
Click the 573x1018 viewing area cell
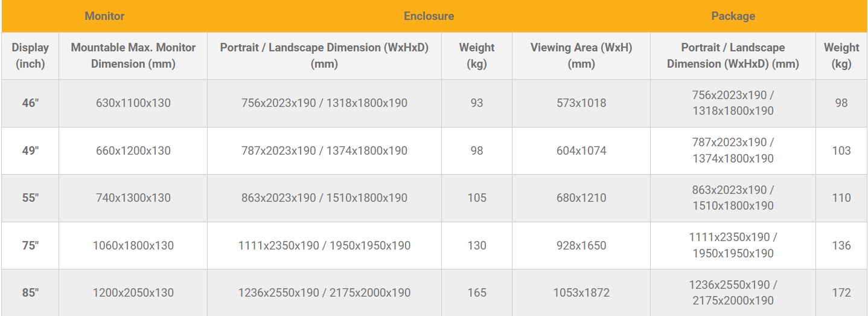(x=581, y=103)
